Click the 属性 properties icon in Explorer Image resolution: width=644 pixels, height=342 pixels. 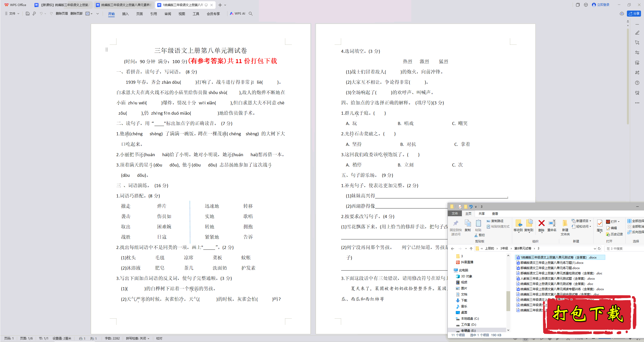pyautogui.click(x=600, y=226)
